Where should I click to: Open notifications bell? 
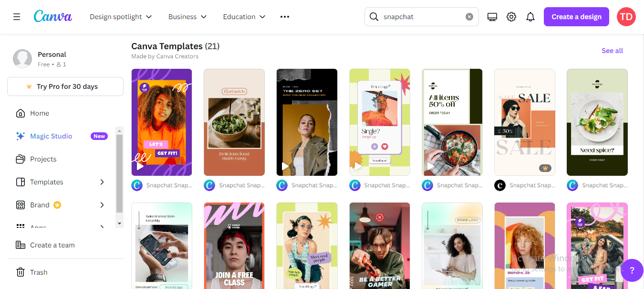pos(530,17)
